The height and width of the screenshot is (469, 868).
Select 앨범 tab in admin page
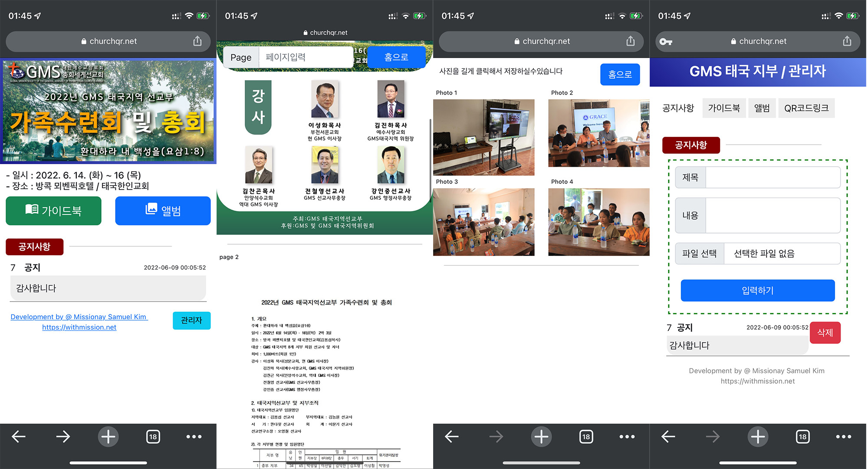762,108
